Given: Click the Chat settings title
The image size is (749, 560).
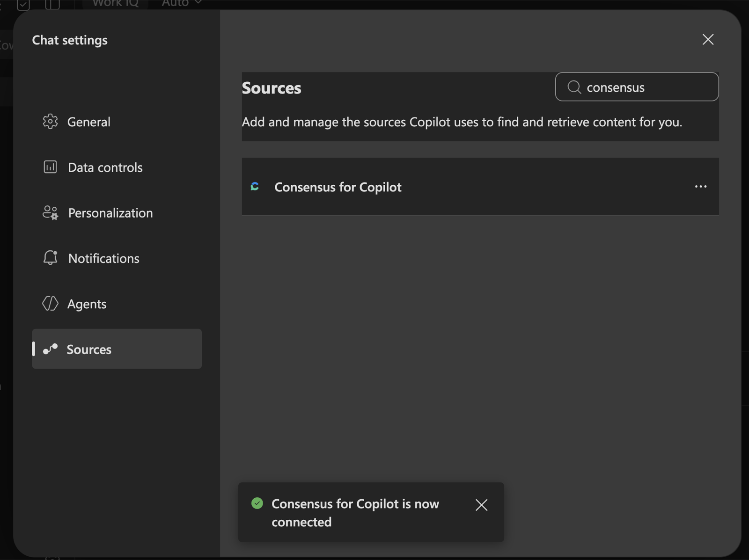Looking at the screenshot, I should (70, 40).
